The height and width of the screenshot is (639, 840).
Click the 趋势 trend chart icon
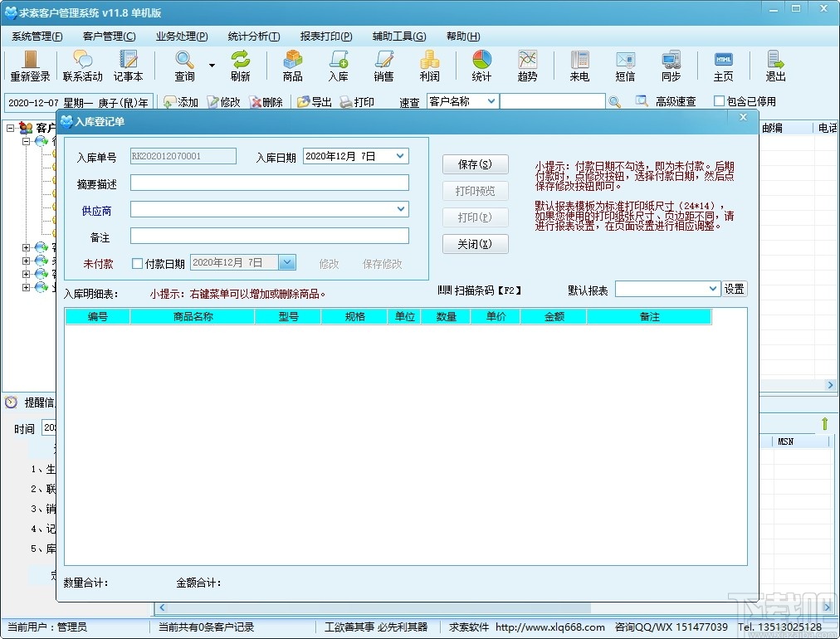[x=527, y=66]
